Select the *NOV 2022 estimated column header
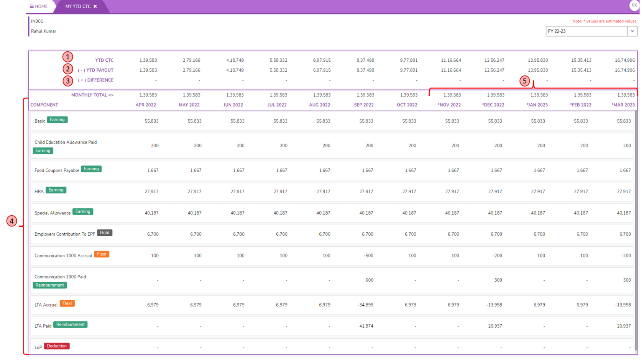 [449, 105]
